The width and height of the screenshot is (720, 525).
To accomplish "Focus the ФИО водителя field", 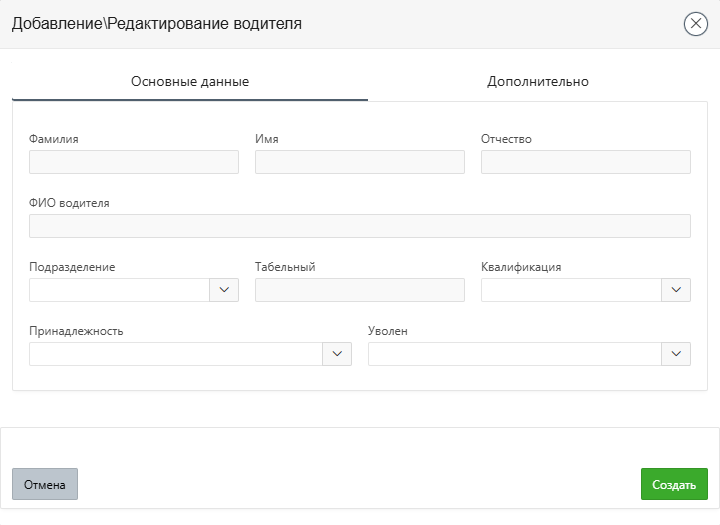I will 360,226.
